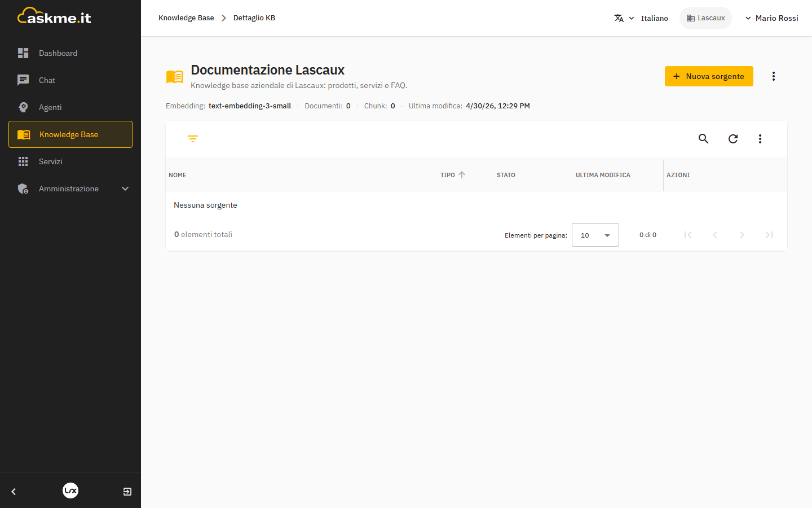Click the Documentazione Lascaux title

tap(267, 70)
